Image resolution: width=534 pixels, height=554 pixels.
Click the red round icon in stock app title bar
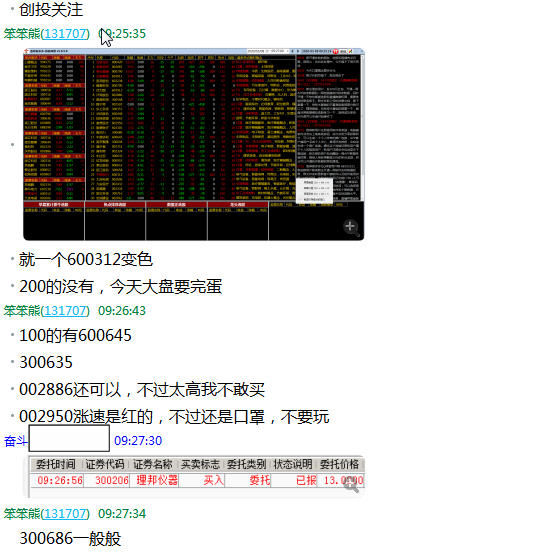335,51
